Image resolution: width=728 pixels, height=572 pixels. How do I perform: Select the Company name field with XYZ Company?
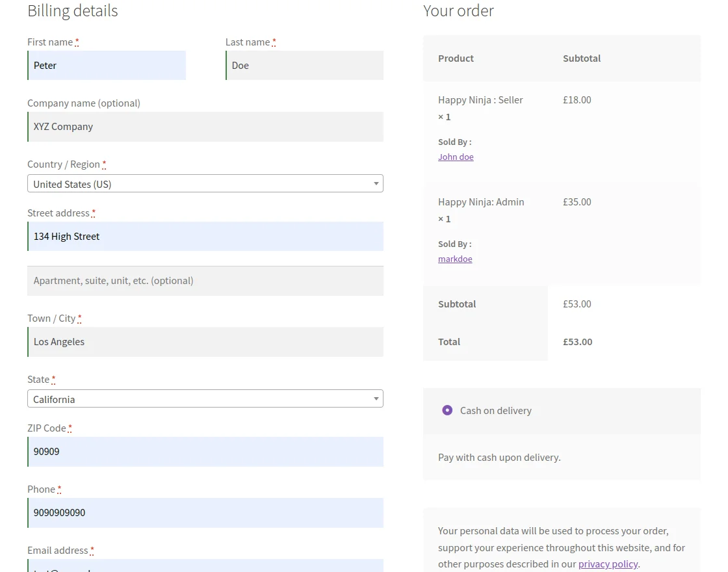pyautogui.click(x=205, y=126)
